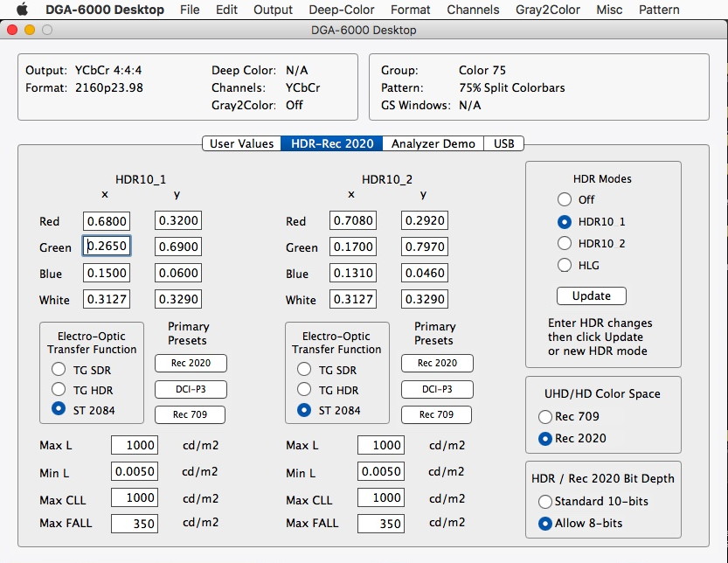Click the Update button
The height and width of the screenshot is (563, 728).
point(591,295)
